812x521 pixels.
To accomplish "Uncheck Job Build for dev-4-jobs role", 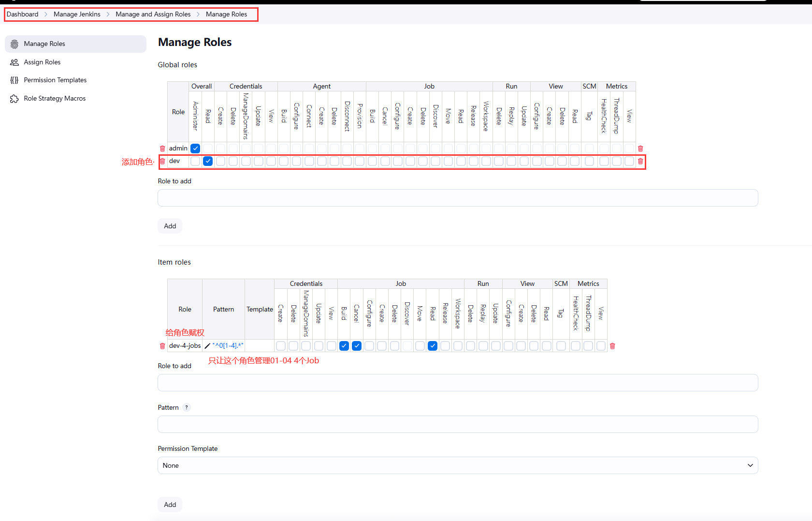I will [344, 346].
